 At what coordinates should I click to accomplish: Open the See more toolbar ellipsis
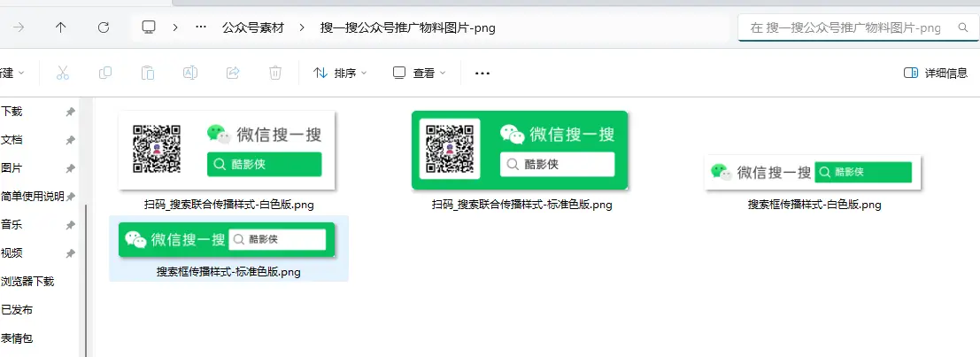tap(482, 74)
